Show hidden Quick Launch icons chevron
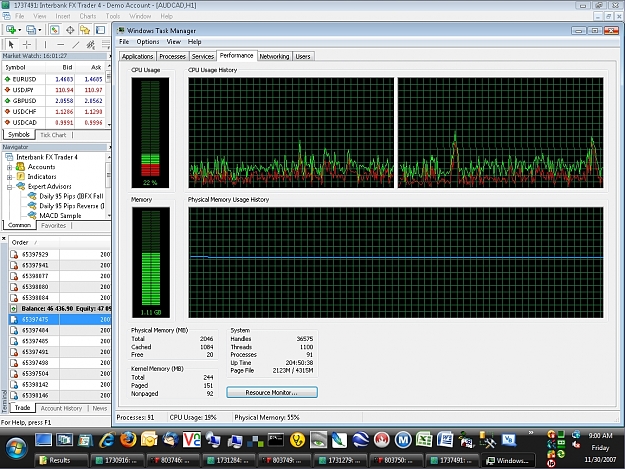Viewport: 625px width, 469px height. point(531,432)
